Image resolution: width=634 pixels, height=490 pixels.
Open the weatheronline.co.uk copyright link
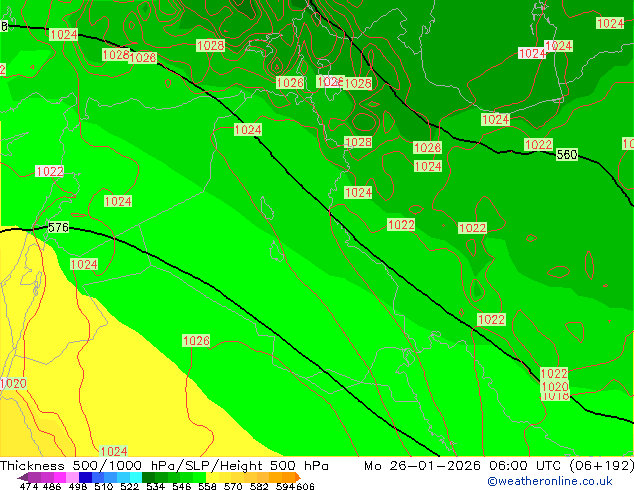click(x=550, y=481)
